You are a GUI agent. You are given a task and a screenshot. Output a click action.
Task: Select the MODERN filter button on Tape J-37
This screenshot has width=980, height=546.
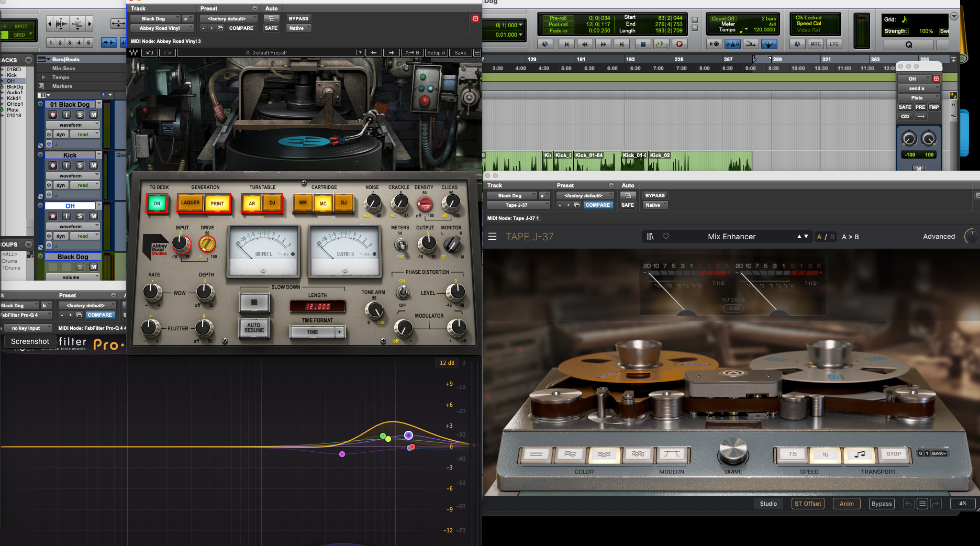[672, 454]
